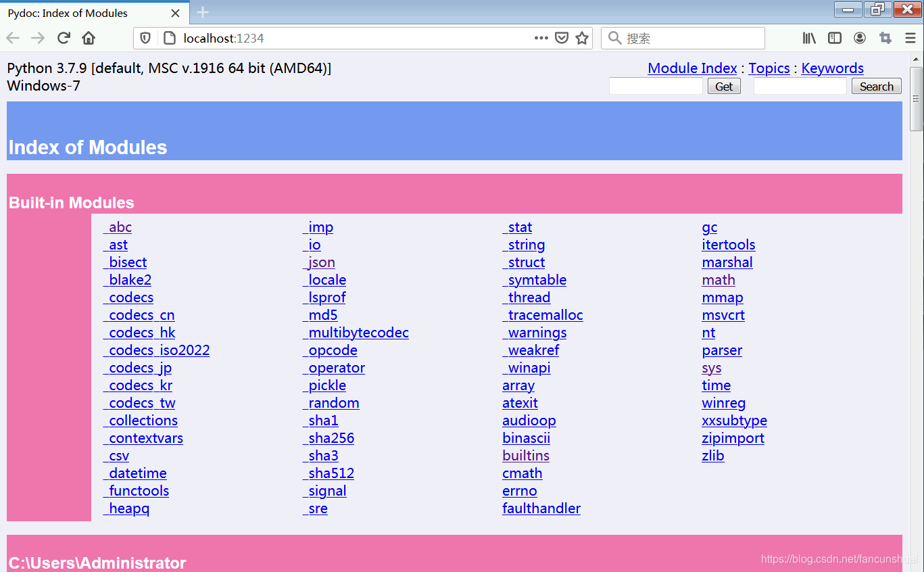The height and width of the screenshot is (572, 924).
Task: Open the _signal module link
Action: coord(324,491)
